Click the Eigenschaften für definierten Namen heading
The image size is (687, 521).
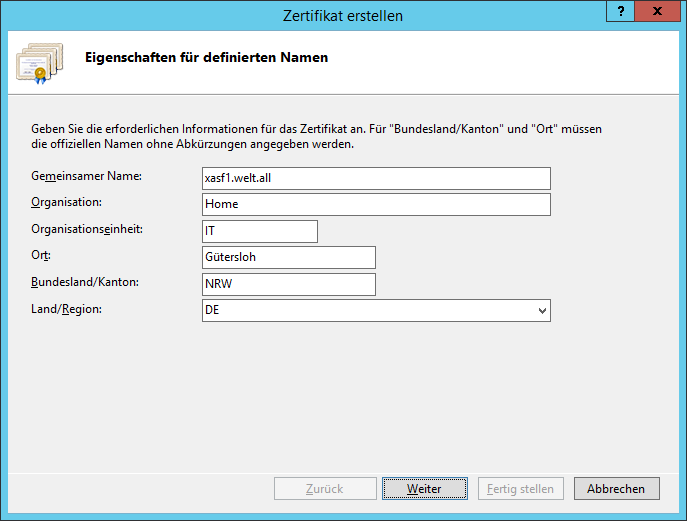click(x=206, y=57)
